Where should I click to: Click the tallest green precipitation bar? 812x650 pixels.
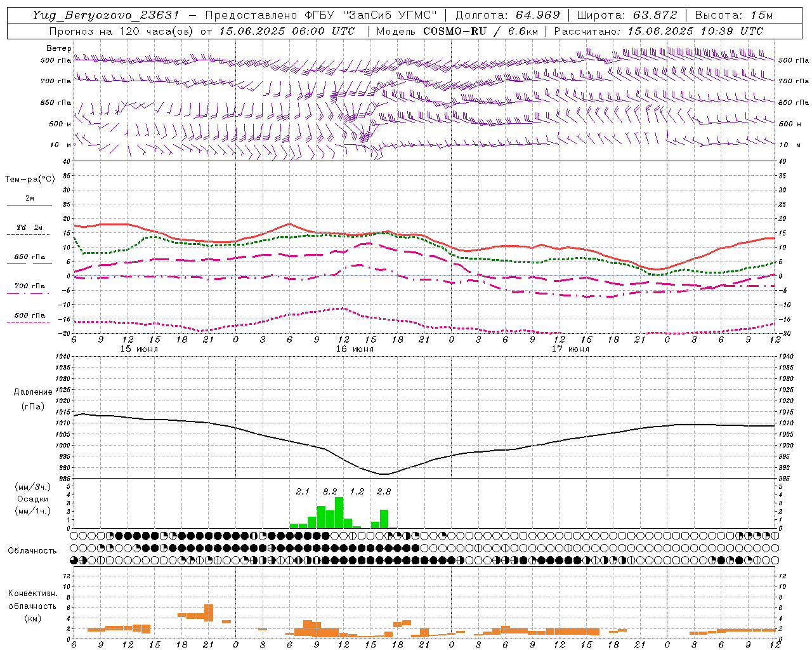pyautogui.click(x=339, y=512)
